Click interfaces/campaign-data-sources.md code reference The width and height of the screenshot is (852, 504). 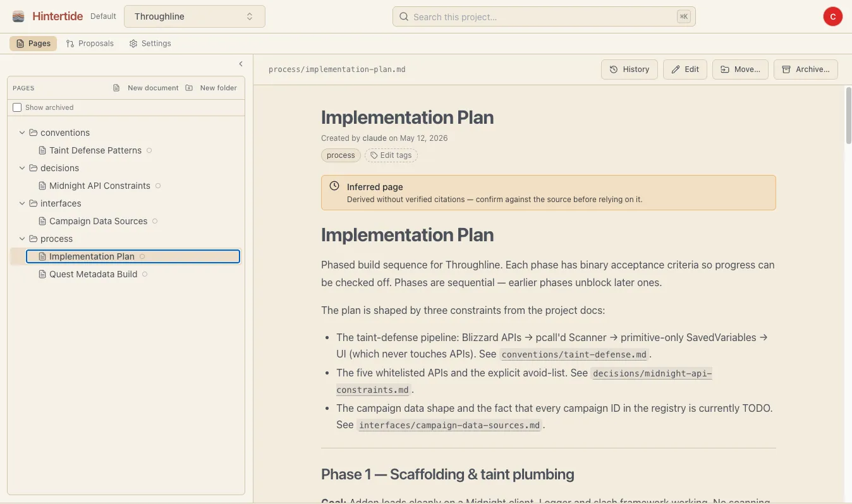click(x=449, y=425)
